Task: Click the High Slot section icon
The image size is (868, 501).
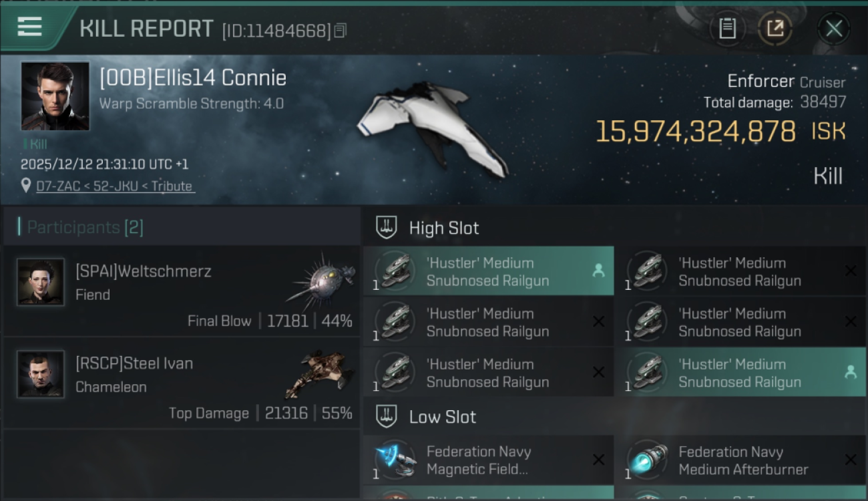Action: (x=387, y=227)
